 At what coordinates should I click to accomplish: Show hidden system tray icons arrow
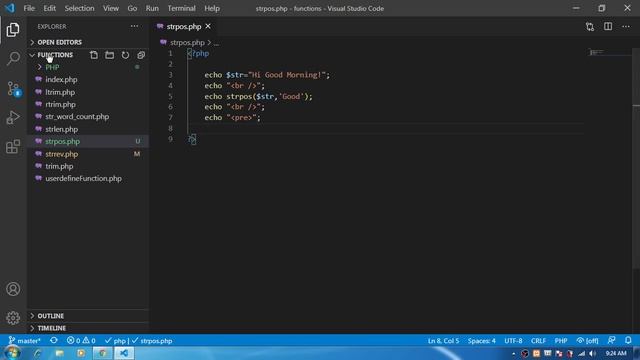513,354
